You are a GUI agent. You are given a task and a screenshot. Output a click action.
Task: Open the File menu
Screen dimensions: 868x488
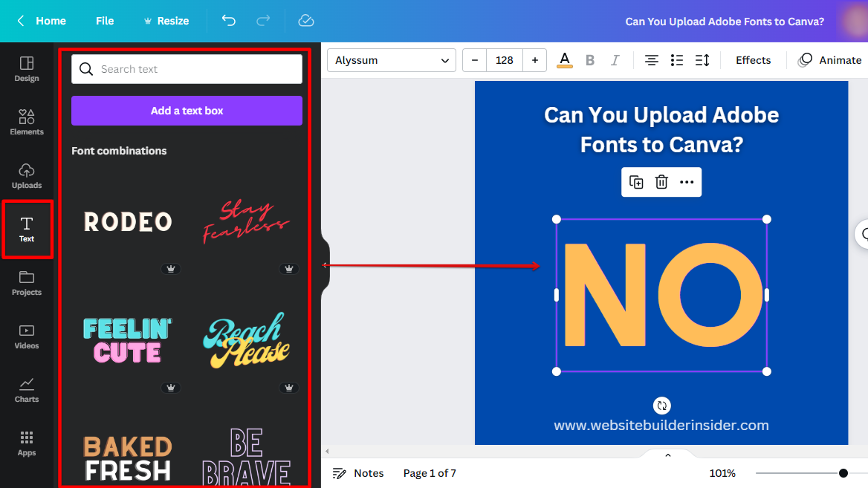click(x=104, y=21)
